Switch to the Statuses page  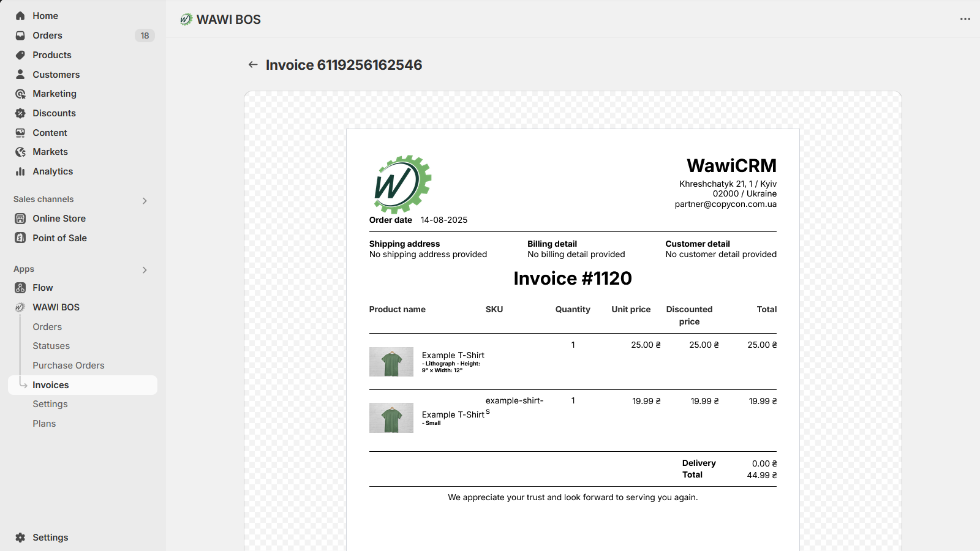[x=51, y=345]
